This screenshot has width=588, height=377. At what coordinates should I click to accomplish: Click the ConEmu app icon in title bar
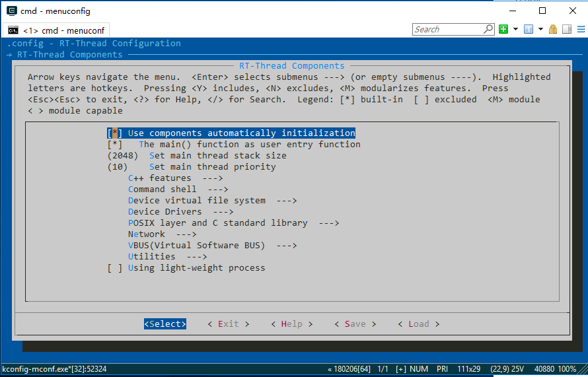tap(12, 11)
